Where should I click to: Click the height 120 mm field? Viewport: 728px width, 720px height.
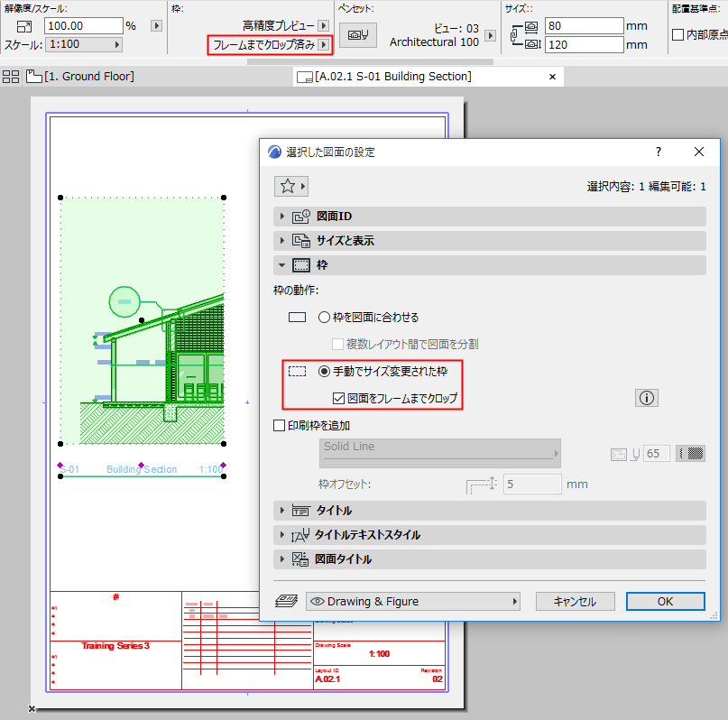(584, 45)
